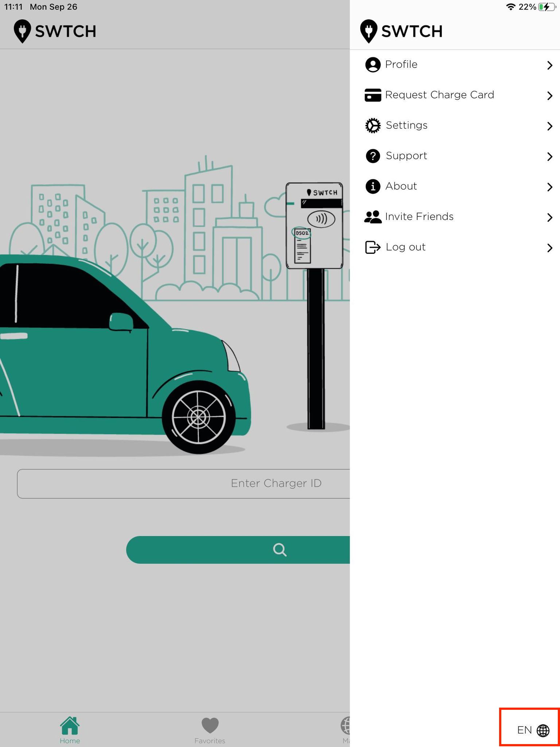The width and height of the screenshot is (560, 747).
Task: Check the battery charging indicator
Action: click(x=547, y=7)
